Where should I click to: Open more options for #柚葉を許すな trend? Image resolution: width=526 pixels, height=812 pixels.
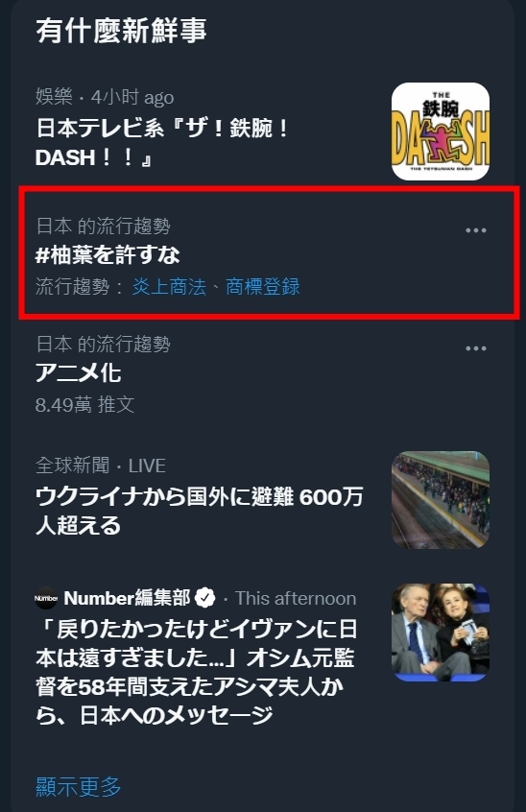(476, 230)
